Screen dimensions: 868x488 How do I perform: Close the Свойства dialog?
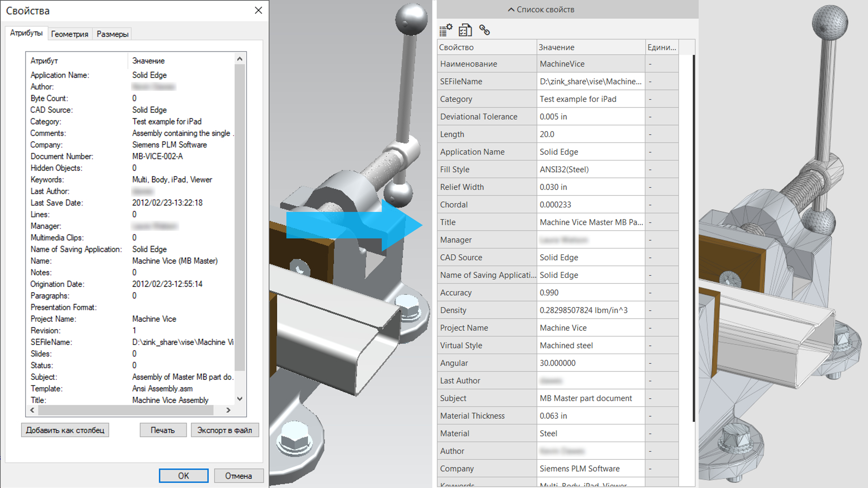click(259, 11)
